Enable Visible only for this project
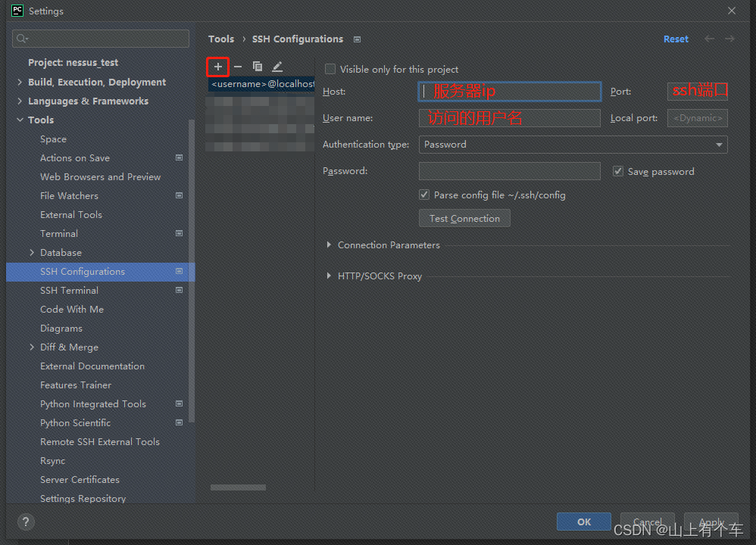Screen dimensions: 756x545 point(330,70)
